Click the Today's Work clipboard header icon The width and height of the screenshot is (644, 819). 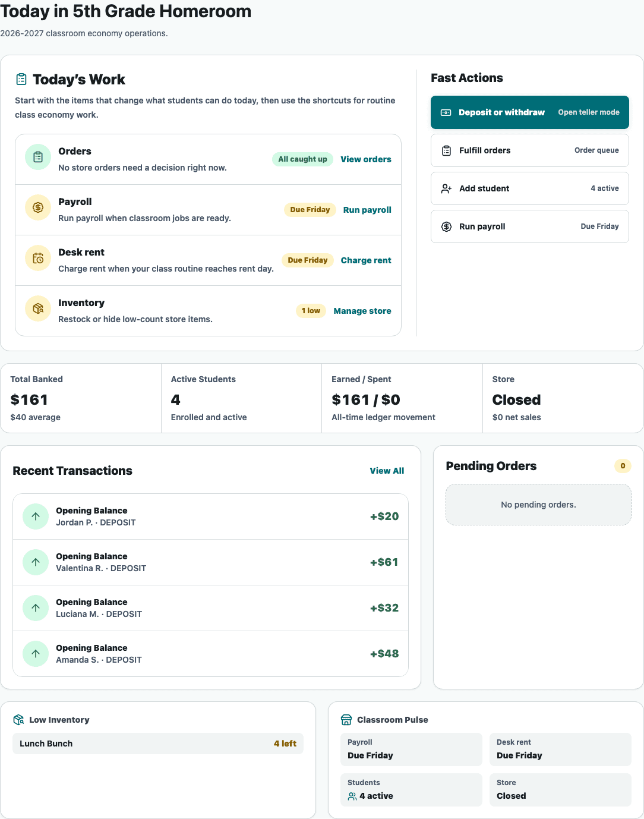[21, 79]
